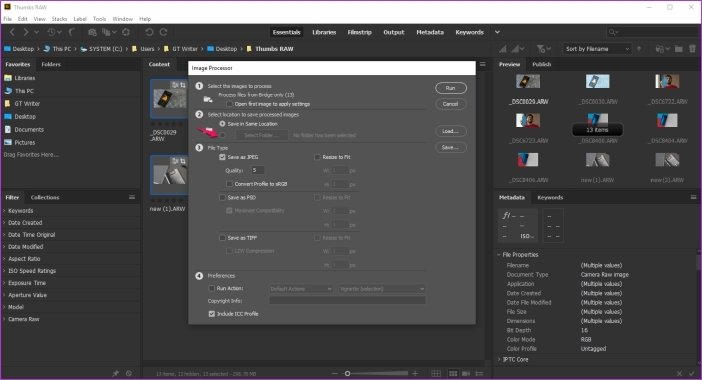This screenshot has width=702, height=380.
Task: Click the Save... button
Action: point(451,147)
